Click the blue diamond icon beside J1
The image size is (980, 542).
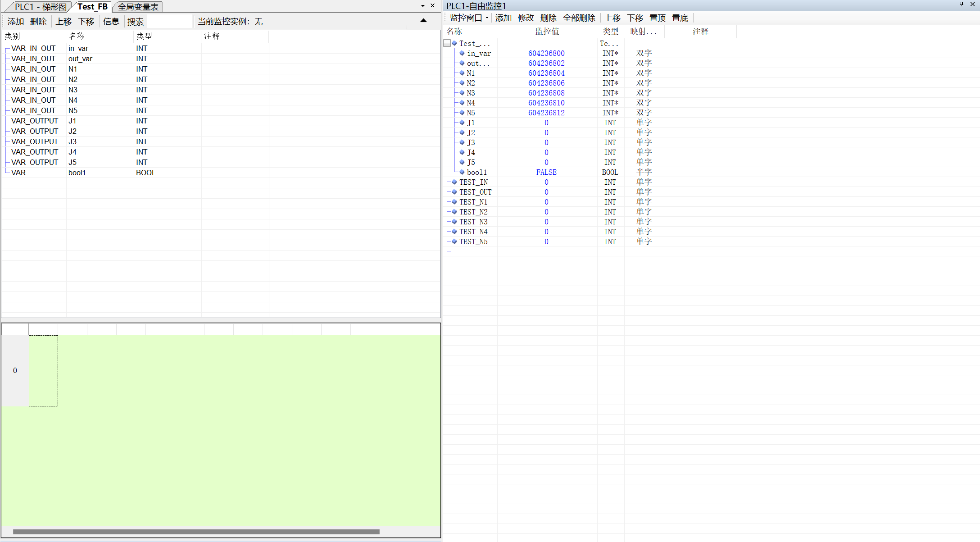[x=462, y=123]
